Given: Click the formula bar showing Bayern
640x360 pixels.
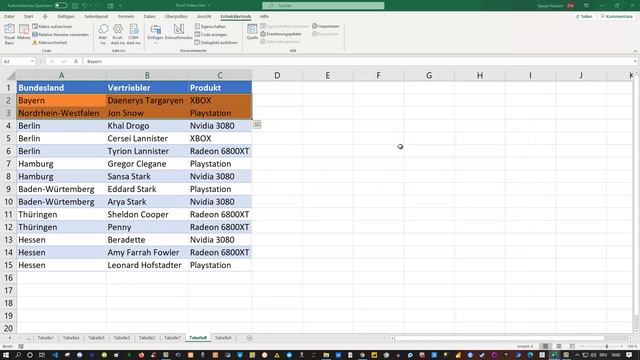Looking at the screenshot, I should [358, 61].
